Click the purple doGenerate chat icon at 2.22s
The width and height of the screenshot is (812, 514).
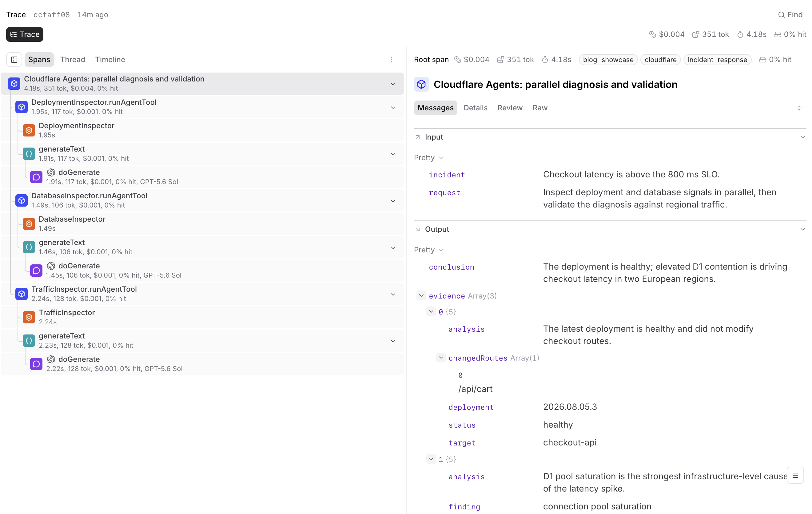pyautogui.click(x=36, y=364)
